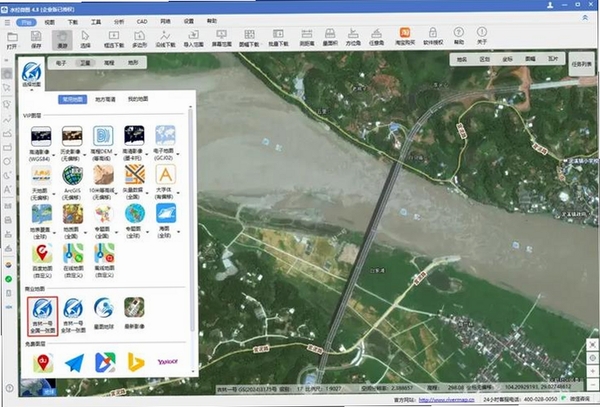Select the 大字体 letter A map icon

tap(165, 182)
